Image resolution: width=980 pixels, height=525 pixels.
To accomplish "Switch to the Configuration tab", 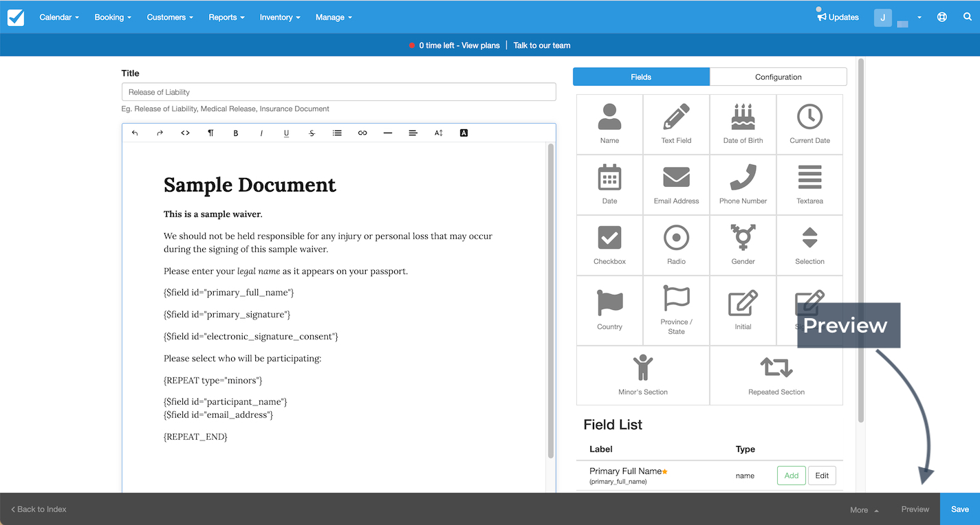I will 778,76.
